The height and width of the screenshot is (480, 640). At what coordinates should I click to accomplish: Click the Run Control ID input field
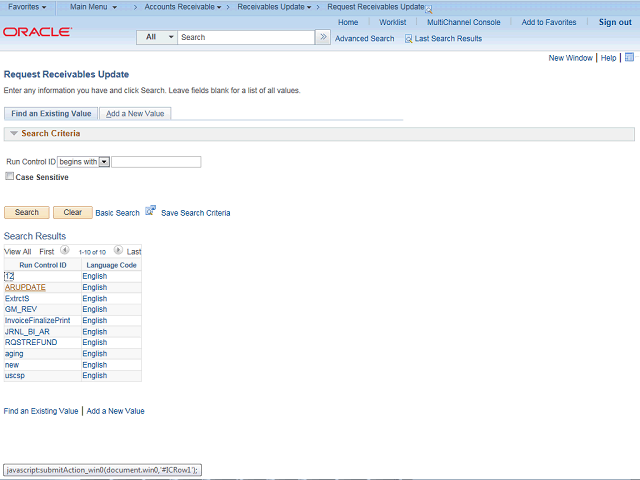[156, 162]
